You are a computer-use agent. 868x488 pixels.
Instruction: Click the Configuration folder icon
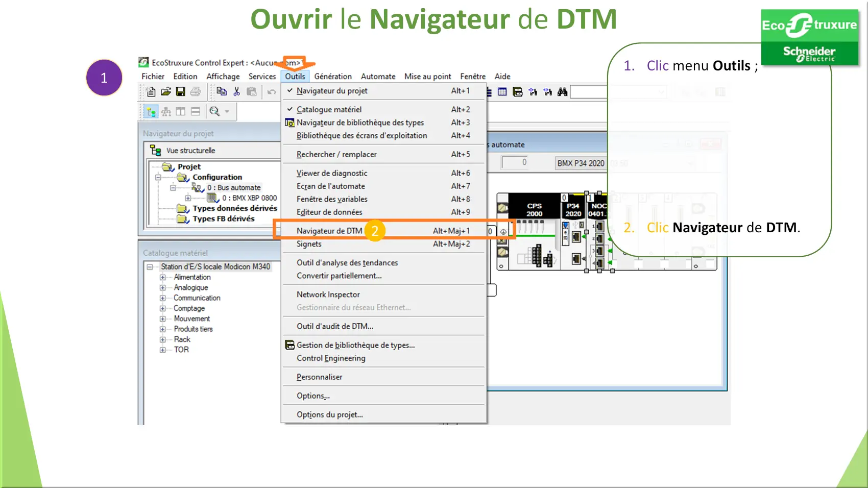[x=183, y=177]
